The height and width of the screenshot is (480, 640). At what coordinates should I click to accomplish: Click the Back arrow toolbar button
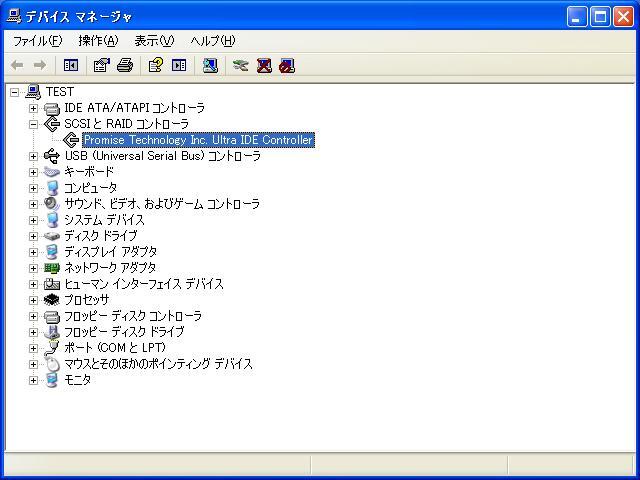[x=17, y=65]
